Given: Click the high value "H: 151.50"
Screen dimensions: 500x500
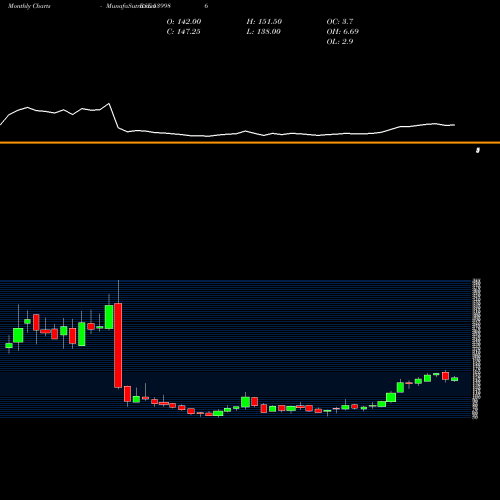Looking at the screenshot, I should tap(264, 22).
